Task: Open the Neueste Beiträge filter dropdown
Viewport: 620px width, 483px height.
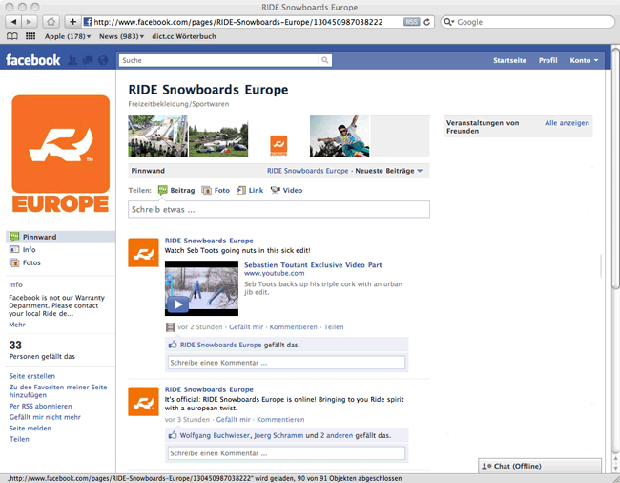Action: (389, 171)
